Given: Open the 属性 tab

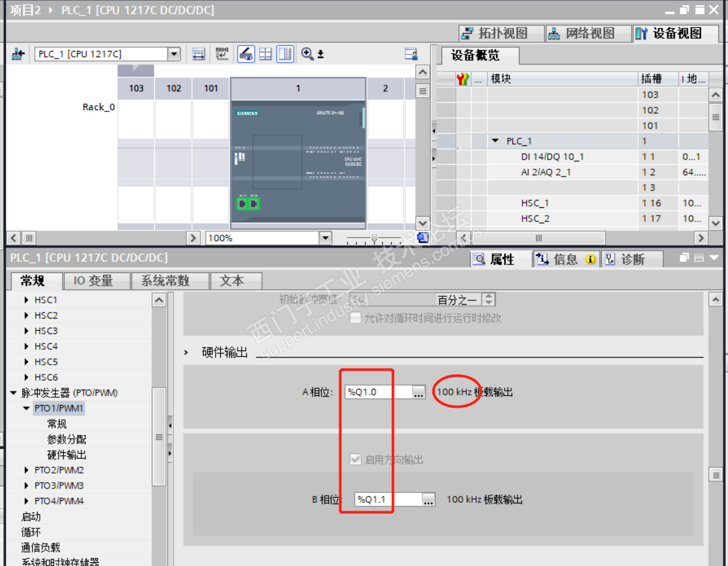Looking at the screenshot, I should 501,259.
